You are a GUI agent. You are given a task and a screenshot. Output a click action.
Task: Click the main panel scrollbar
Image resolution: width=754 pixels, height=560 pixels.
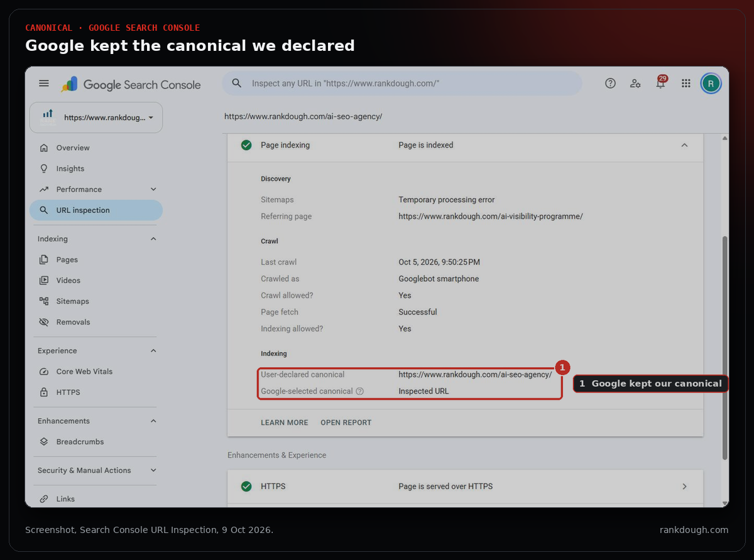724,347
